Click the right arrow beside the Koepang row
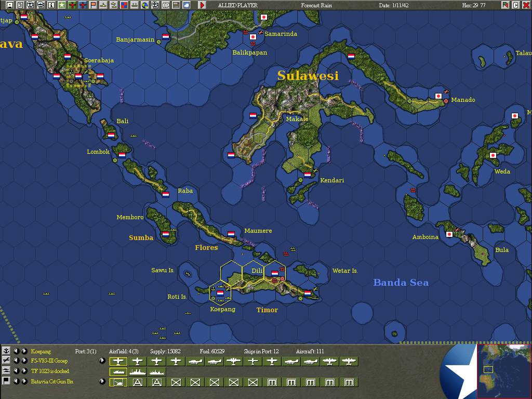 tap(24, 351)
